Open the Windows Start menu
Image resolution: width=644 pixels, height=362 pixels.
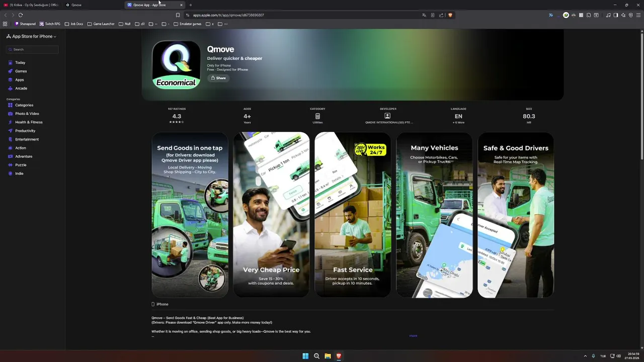(x=305, y=356)
